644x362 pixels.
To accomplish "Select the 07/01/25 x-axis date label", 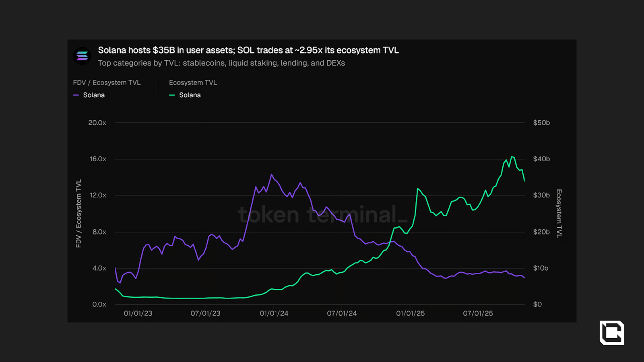I will tap(478, 313).
